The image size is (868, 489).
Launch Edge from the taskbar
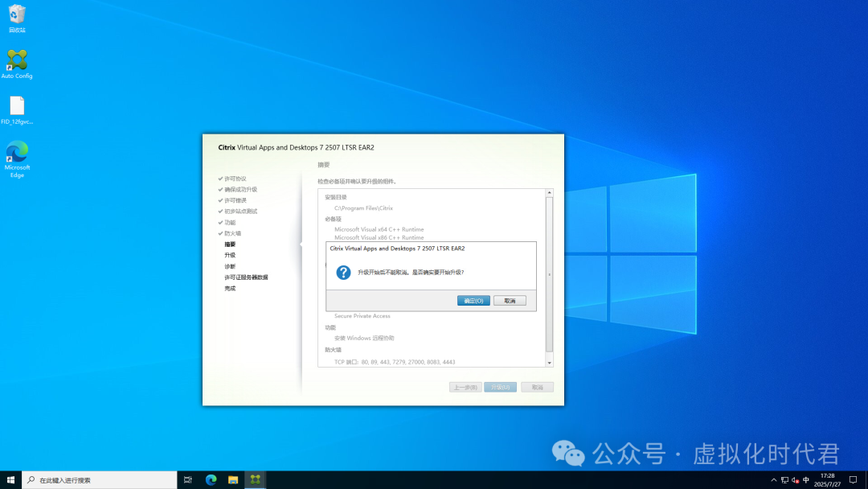211,479
